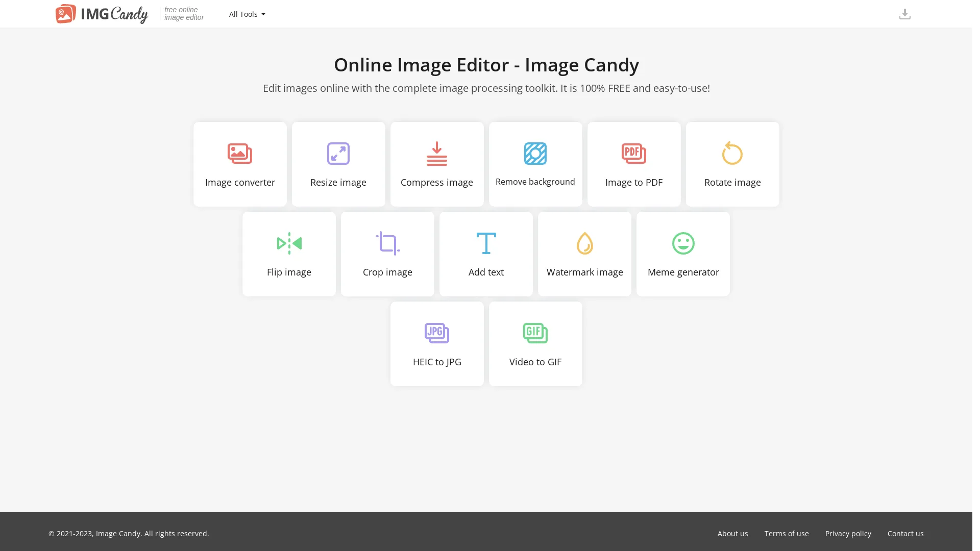Open the Rotate image label link

(x=732, y=183)
